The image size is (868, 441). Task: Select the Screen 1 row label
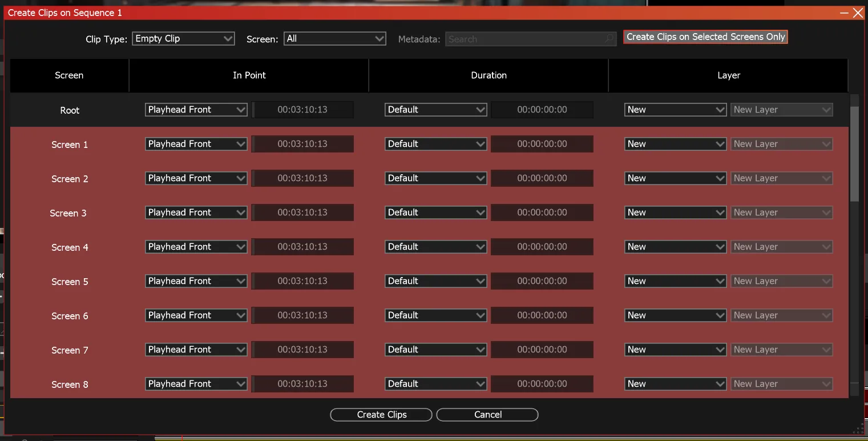point(70,145)
